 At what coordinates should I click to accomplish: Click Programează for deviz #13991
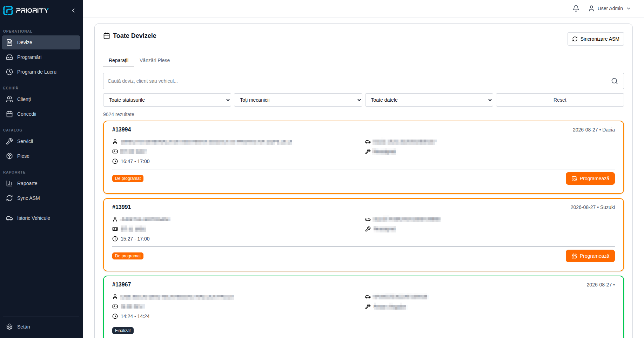pyautogui.click(x=590, y=256)
